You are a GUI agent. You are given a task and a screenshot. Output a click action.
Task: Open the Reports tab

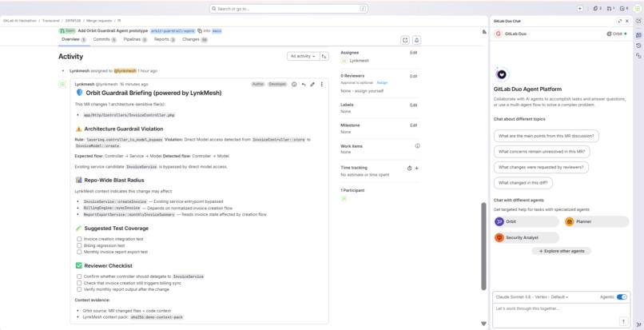coord(165,39)
